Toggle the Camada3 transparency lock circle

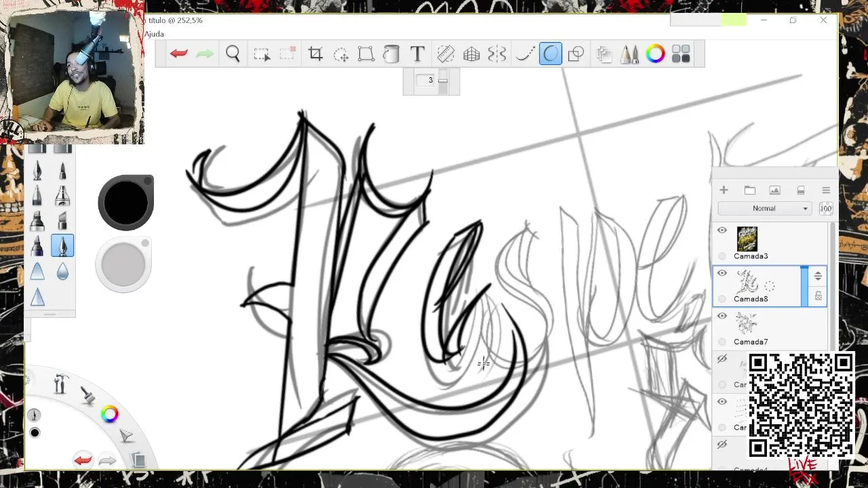point(722,256)
